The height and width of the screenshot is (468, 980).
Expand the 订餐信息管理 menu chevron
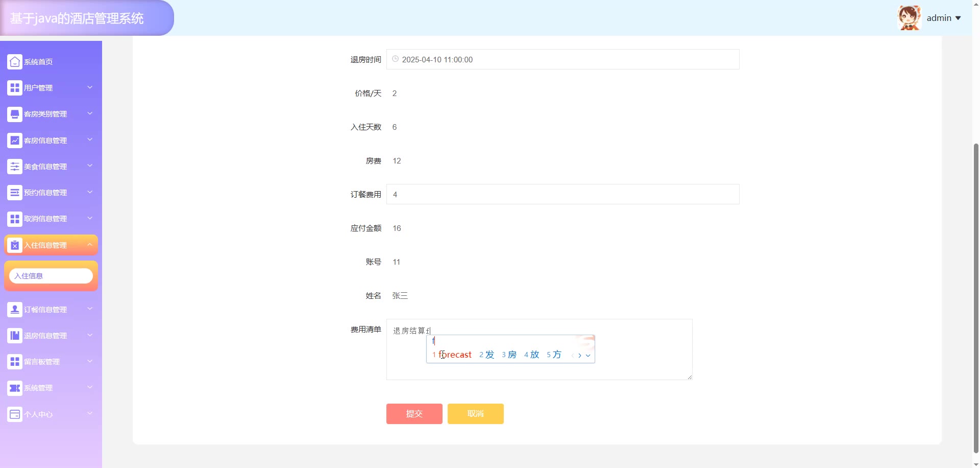[90, 309]
